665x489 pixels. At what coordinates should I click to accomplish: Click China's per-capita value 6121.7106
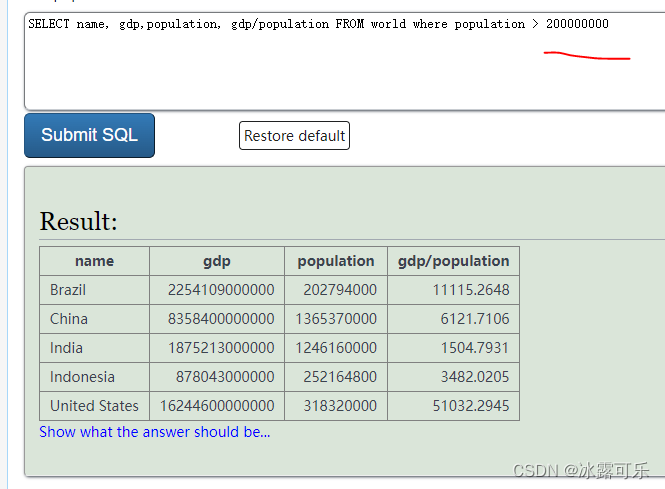click(x=475, y=319)
